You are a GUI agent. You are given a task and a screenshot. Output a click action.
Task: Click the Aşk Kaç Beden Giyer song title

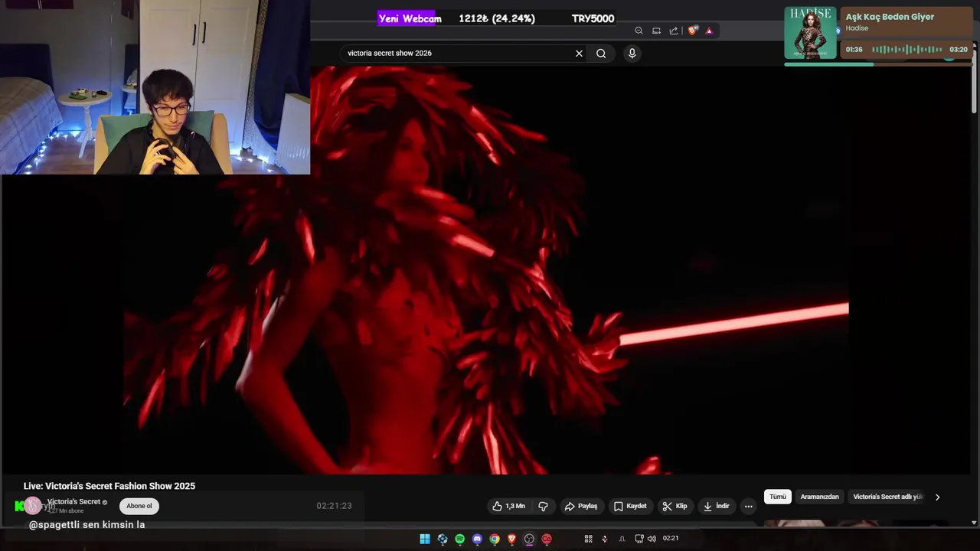pyautogui.click(x=890, y=17)
